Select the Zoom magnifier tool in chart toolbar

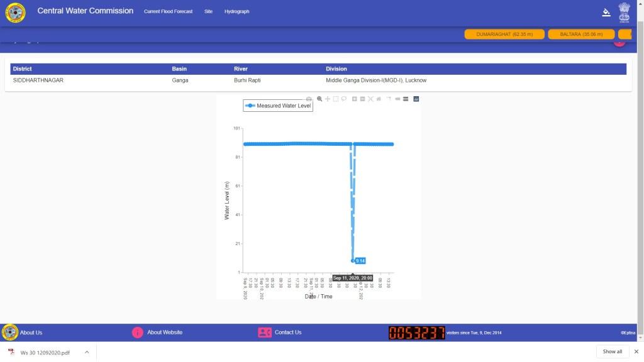(319, 99)
